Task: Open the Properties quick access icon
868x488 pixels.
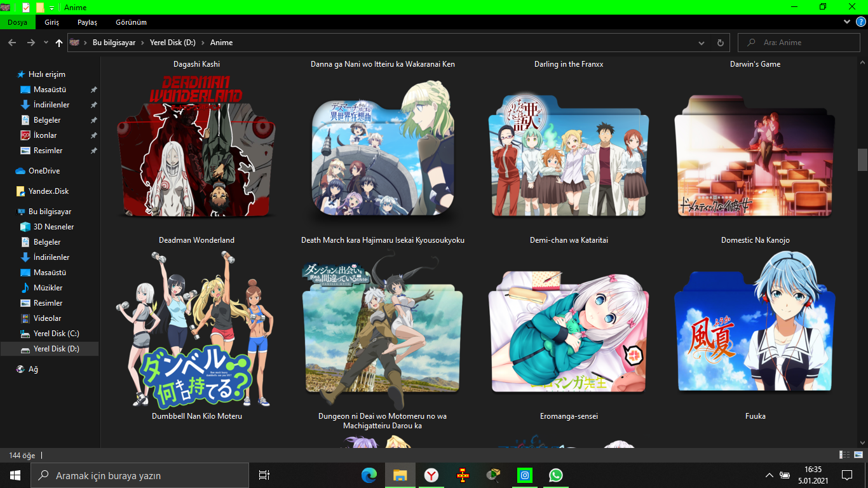Action: pyautogui.click(x=26, y=7)
